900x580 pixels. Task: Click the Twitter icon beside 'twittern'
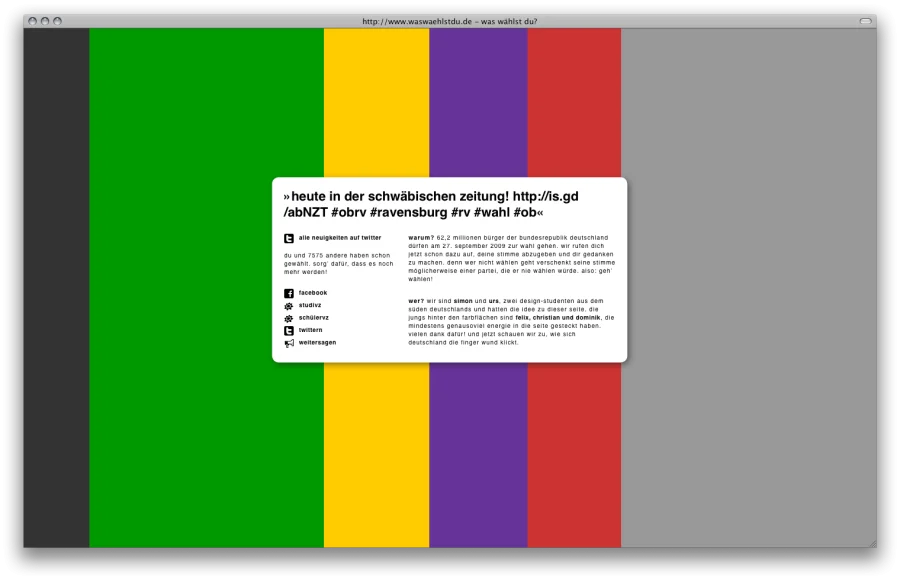click(x=289, y=330)
